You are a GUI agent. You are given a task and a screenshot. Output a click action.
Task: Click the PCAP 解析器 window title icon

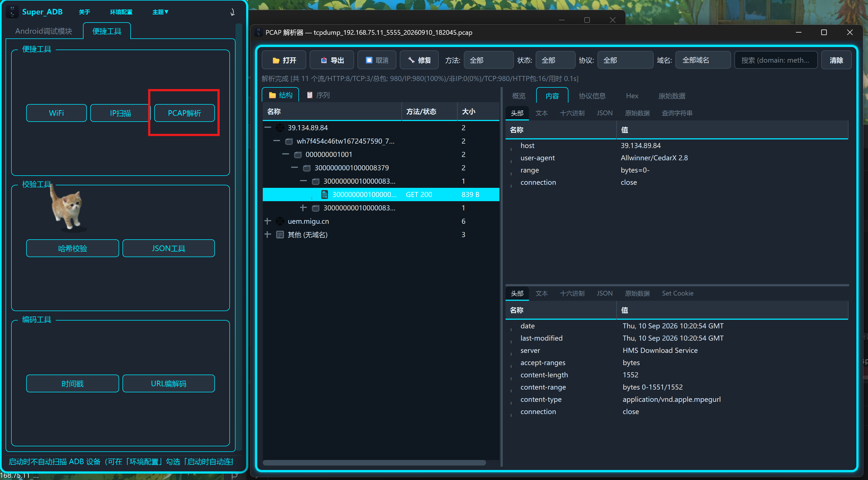tap(259, 32)
